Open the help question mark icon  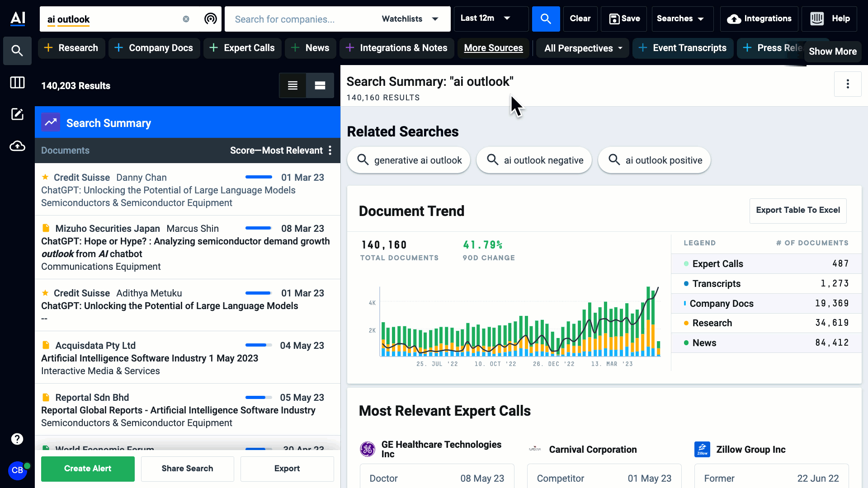point(17,439)
